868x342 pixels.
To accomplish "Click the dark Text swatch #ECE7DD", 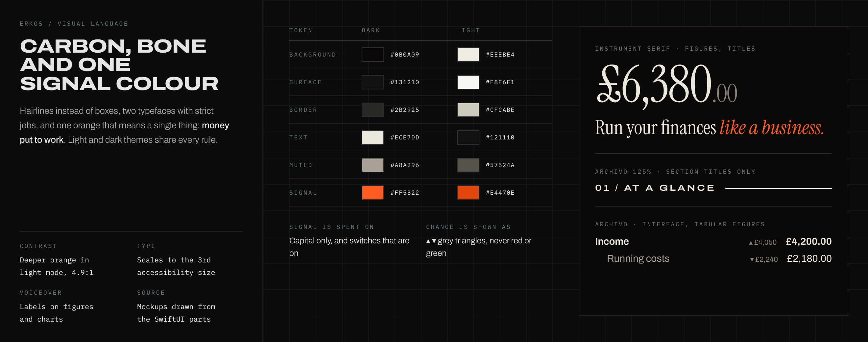I will pos(373,137).
